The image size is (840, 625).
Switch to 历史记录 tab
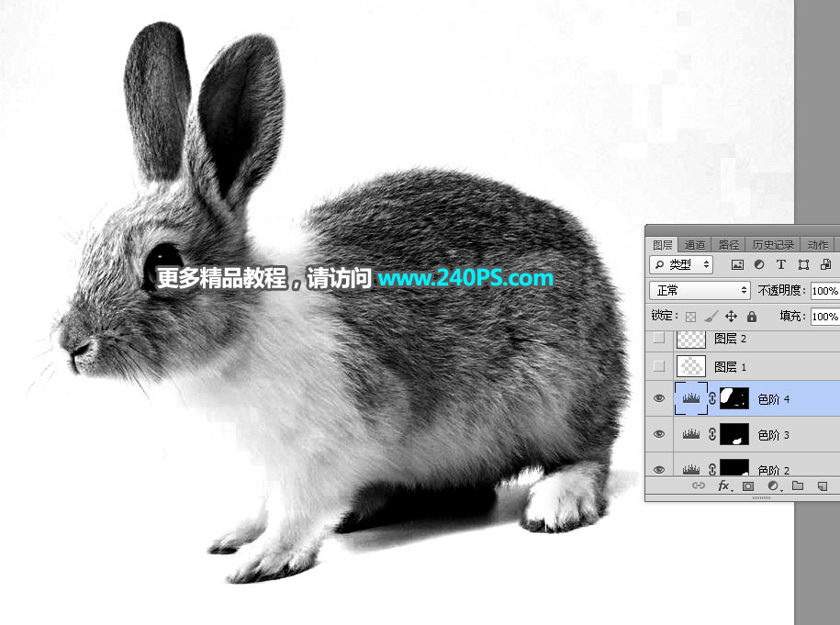pyautogui.click(x=773, y=245)
